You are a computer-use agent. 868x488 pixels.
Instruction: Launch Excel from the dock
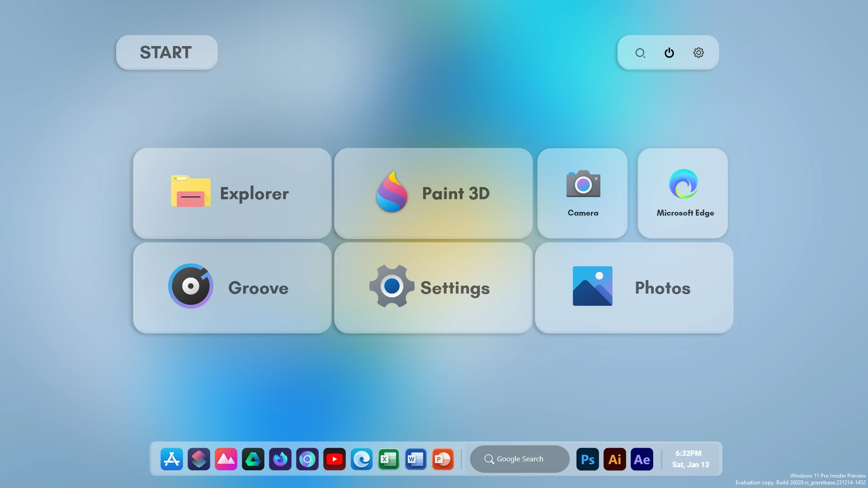coord(389,459)
